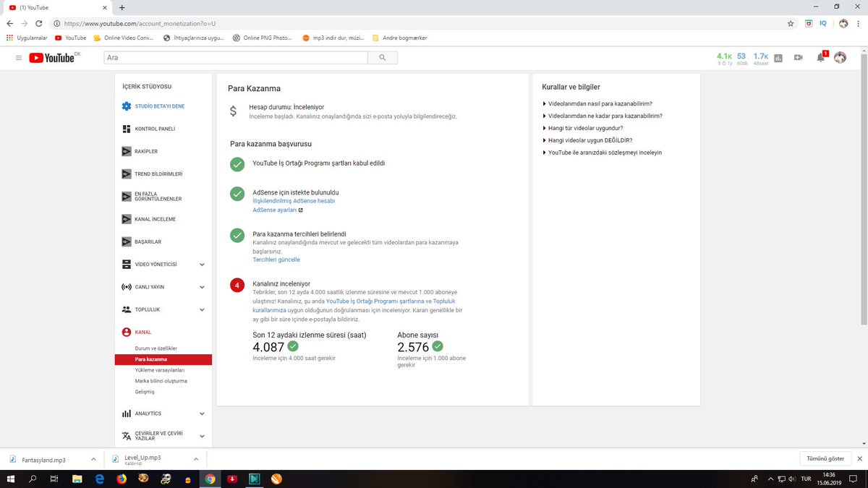Image resolution: width=868 pixels, height=488 pixels.
Task: Open Uygulamalar apps bookmark
Action: point(27,38)
